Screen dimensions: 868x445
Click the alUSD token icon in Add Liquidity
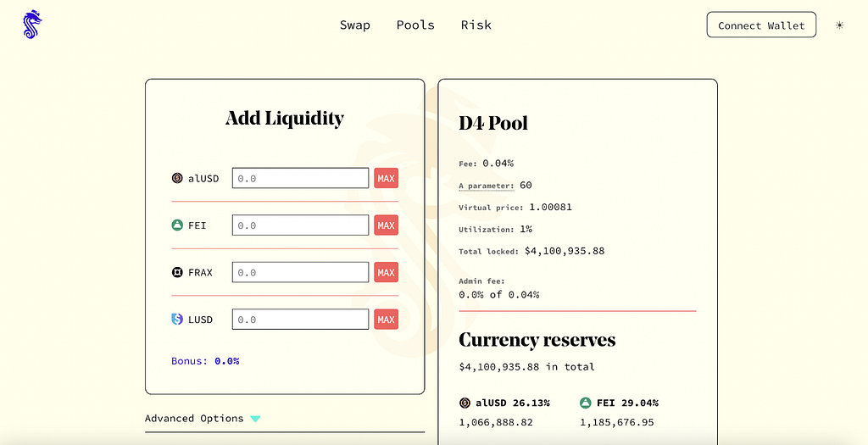click(177, 178)
